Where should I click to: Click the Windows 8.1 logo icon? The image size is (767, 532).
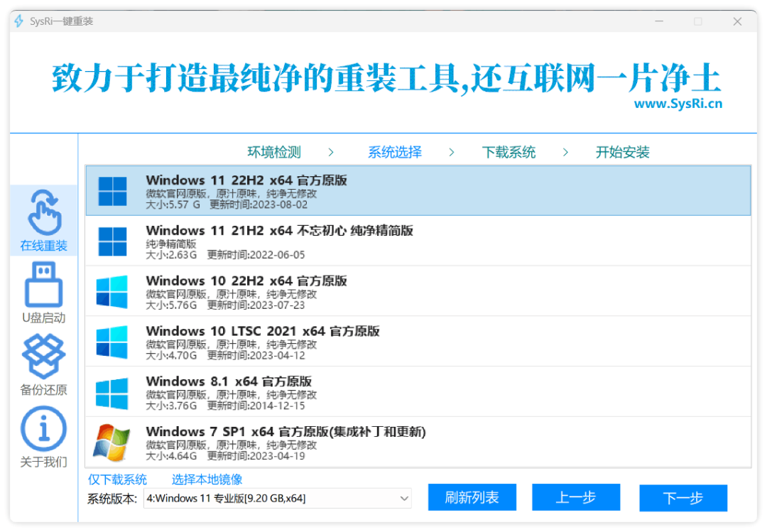(x=112, y=393)
